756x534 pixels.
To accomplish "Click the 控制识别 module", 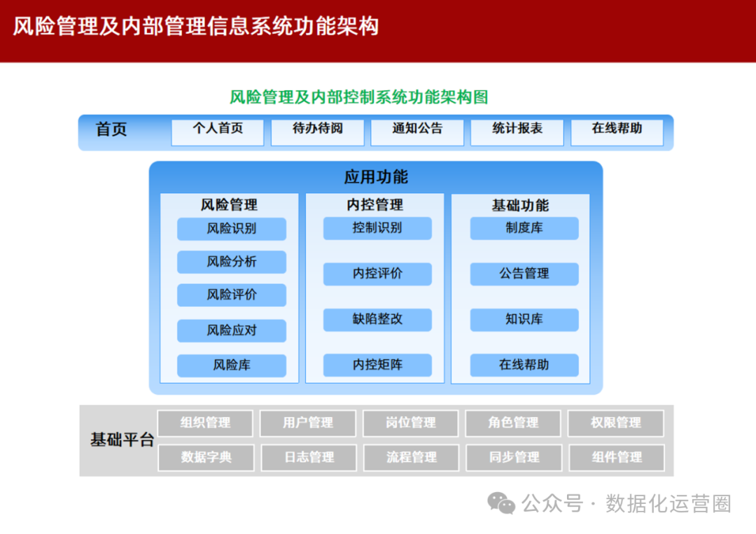I will point(377,228).
